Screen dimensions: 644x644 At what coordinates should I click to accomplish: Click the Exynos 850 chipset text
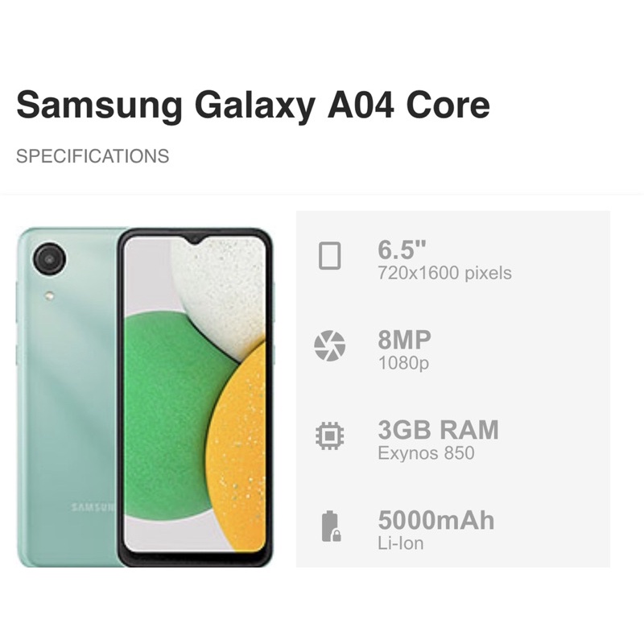(x=426, y=453)
